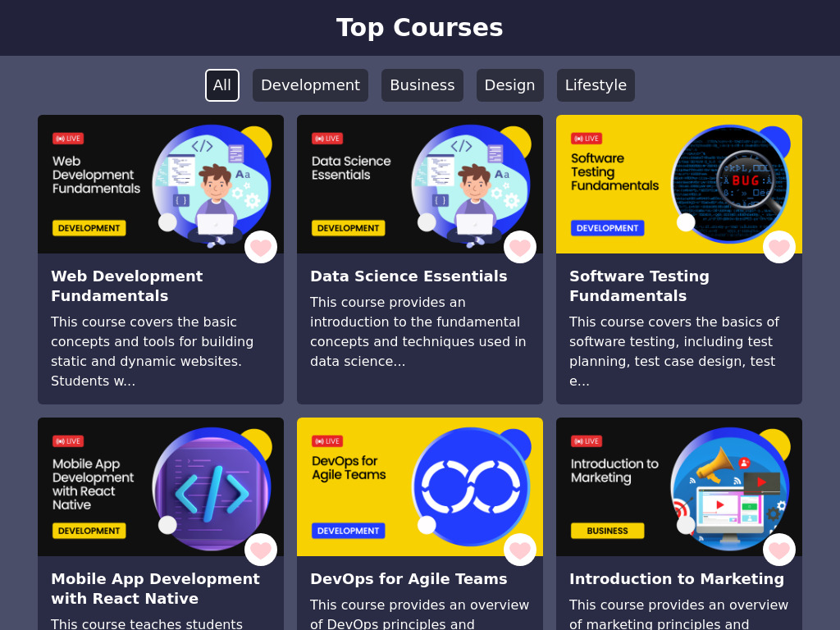The height and width of the screenshot is (630, 840).
Task: Click the BUG magnifier image thumbnail
Action: click(x=730, y=184)
